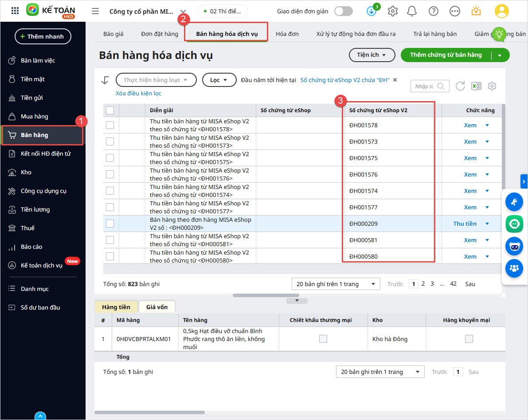This screenshot has width=528, height=420.
Task: Open the notification bell
Action: (x=412, y=11)
